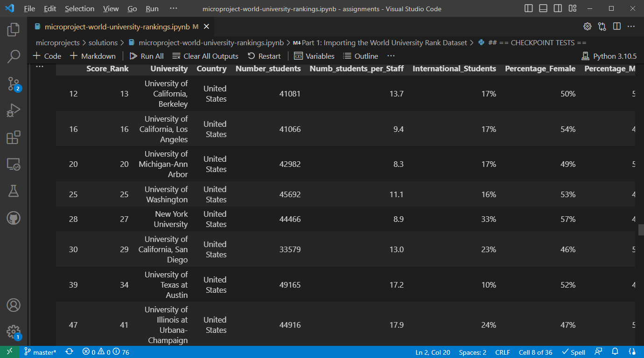Toggle the bottom panel layout button

coord(543,8)
